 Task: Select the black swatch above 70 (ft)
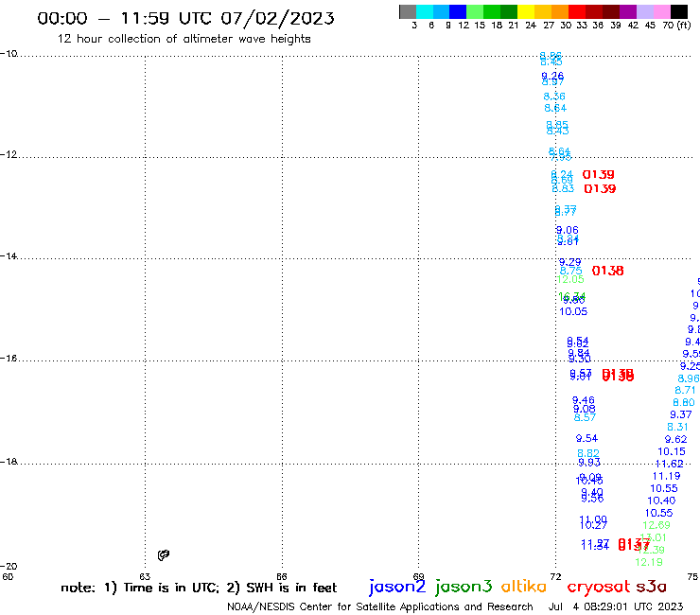(678, 11)
